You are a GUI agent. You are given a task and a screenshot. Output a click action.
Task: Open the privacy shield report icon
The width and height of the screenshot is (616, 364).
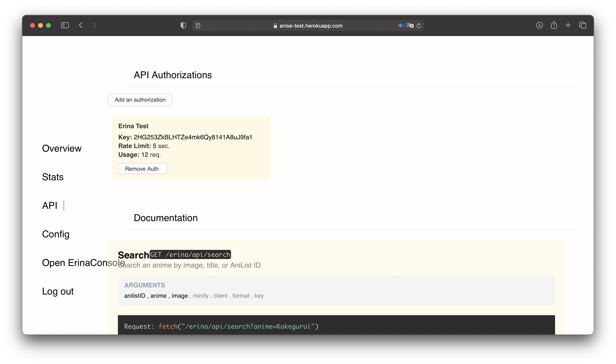point(183,25)
